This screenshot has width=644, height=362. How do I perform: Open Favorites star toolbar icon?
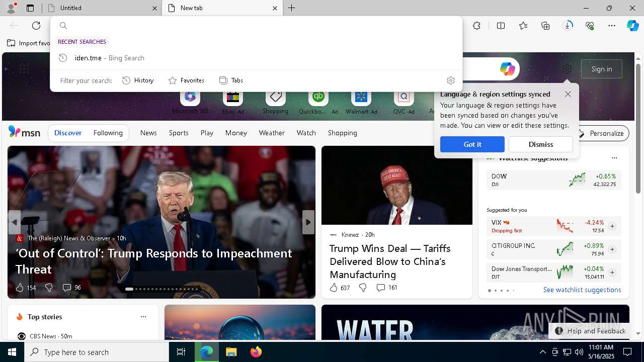tap(523, 26)
